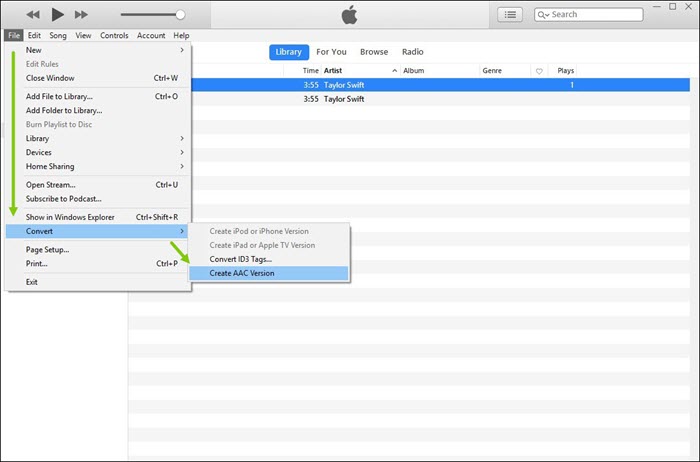Choose Subscribe to Podcast...
The image size is (700, 462).
[98, 199]
